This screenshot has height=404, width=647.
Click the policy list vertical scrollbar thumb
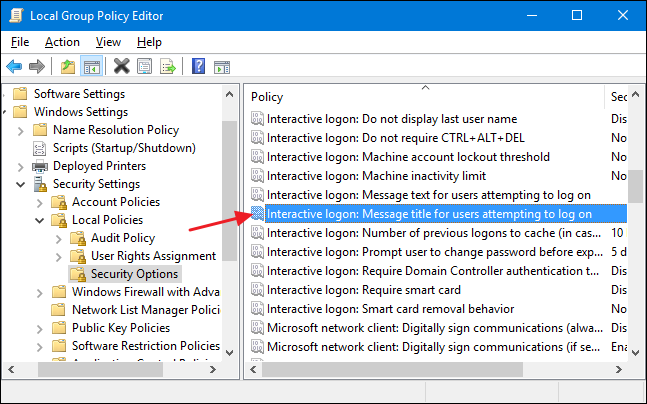635,185
